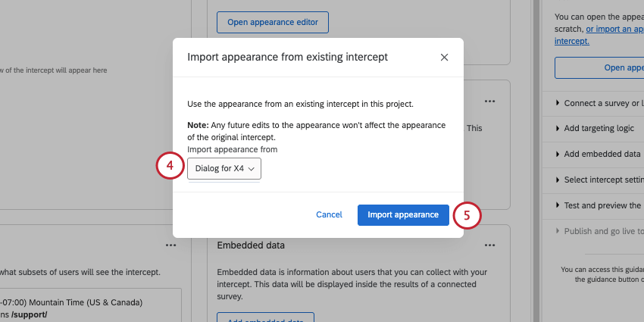
Task: Close the Import appearance dialog
Action: [x=444, y=57]
